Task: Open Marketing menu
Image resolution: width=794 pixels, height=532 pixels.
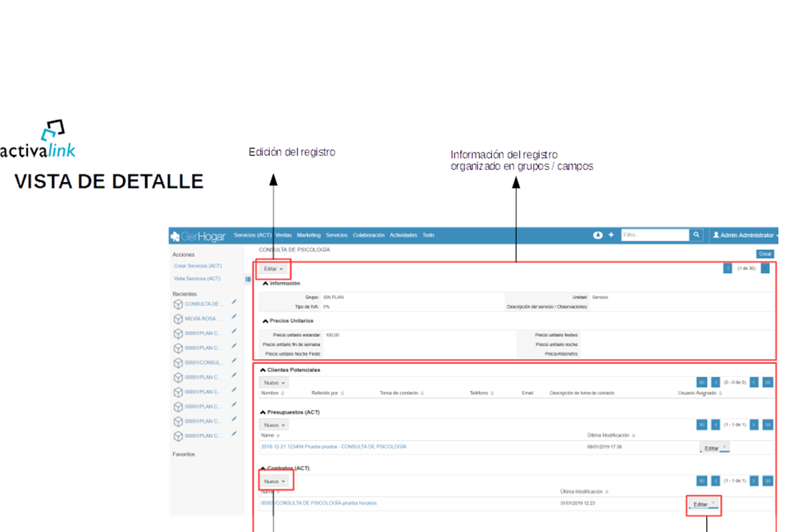Action: tap(308, 235)
